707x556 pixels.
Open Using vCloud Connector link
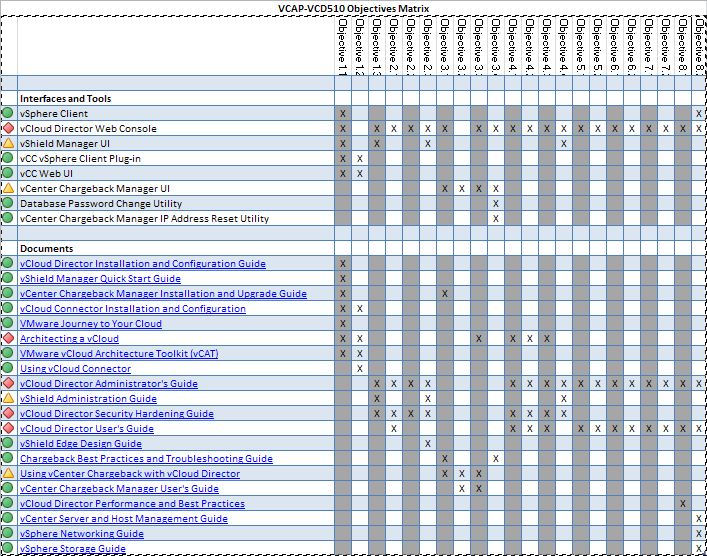pos(75,368)
